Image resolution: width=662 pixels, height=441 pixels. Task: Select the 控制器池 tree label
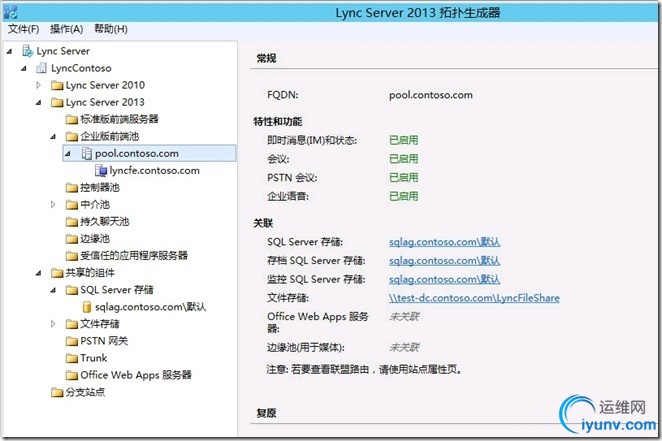click(100, 187)
